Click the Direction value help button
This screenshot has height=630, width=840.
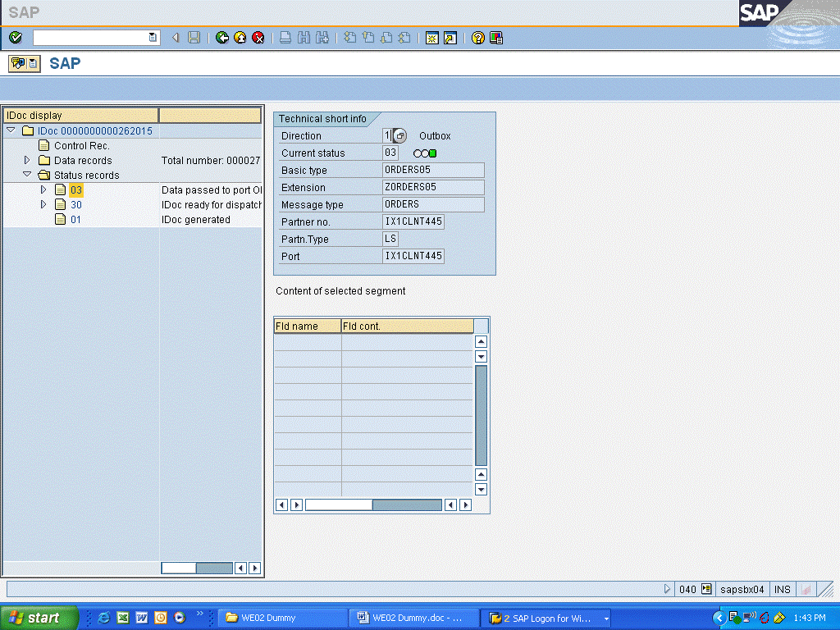point(399,135)
